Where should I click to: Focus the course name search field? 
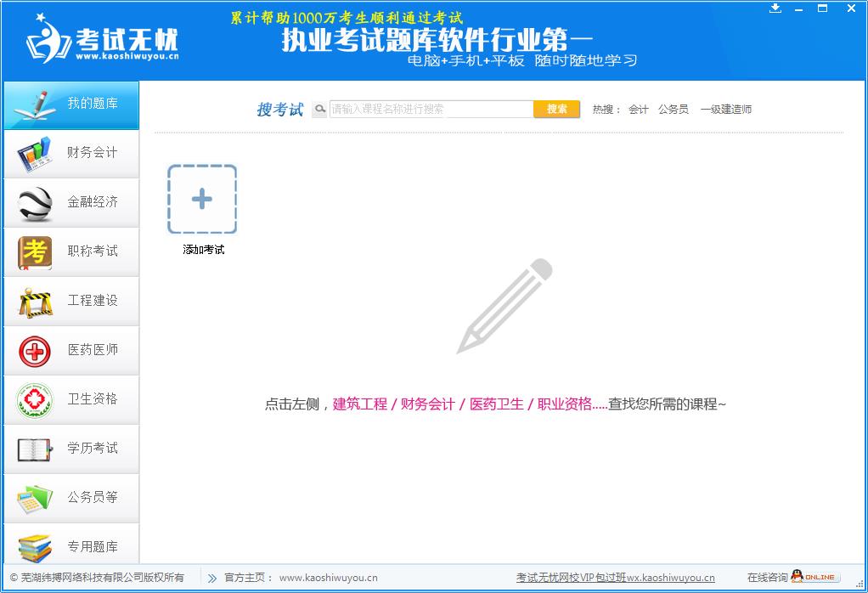(x=431, y=109)
